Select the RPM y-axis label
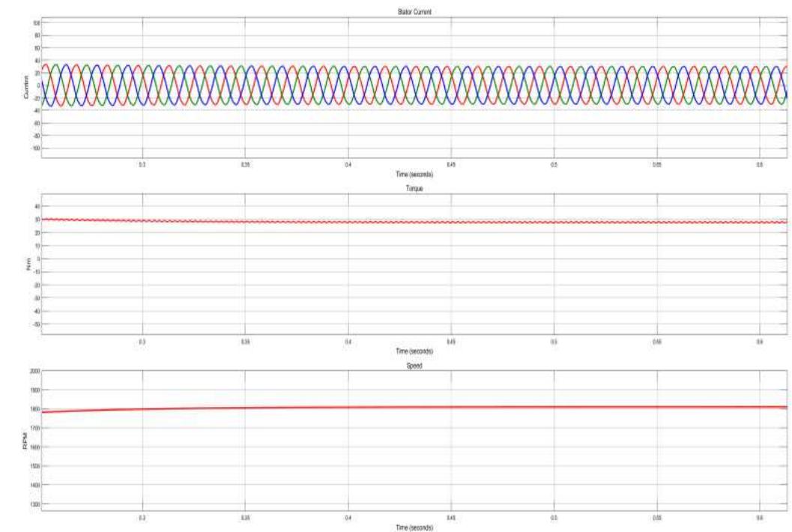 pyautogui.click(x=24, y=441)
